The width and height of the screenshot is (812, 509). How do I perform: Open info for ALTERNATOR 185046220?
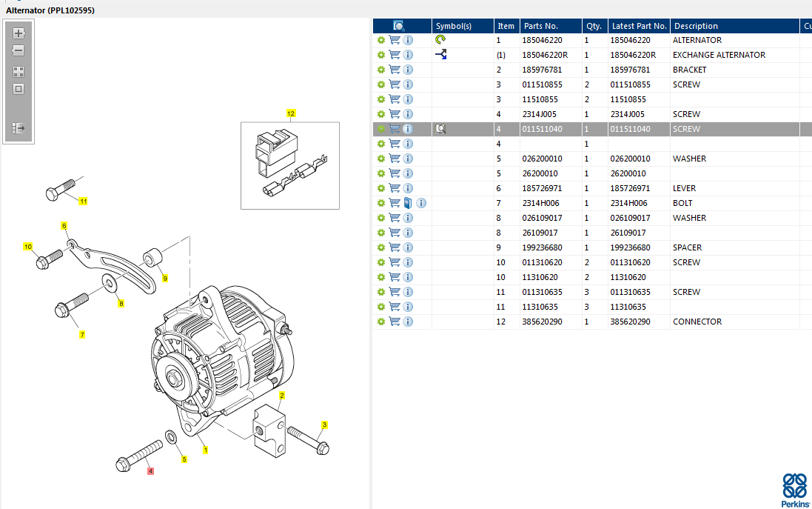click(408, 40)
